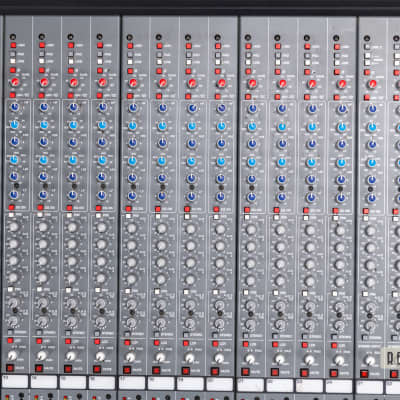Viewport: 400px width, 400px height.
Task: Adjust the upper light-blue EQ knob, channel 14
Action: pyautogui.click(x=44, y=125)
